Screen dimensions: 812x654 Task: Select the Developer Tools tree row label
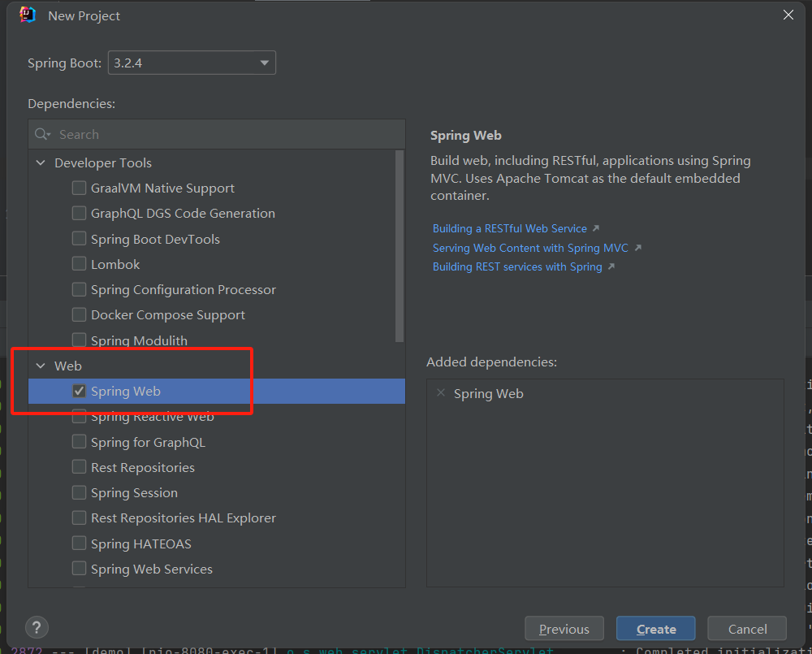pyautogui.click(x=103, y=162)
